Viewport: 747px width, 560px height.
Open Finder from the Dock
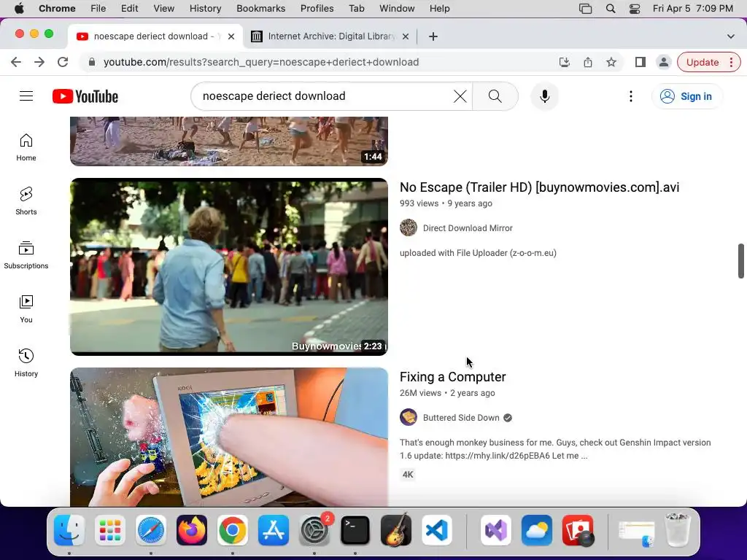[69, 530]
